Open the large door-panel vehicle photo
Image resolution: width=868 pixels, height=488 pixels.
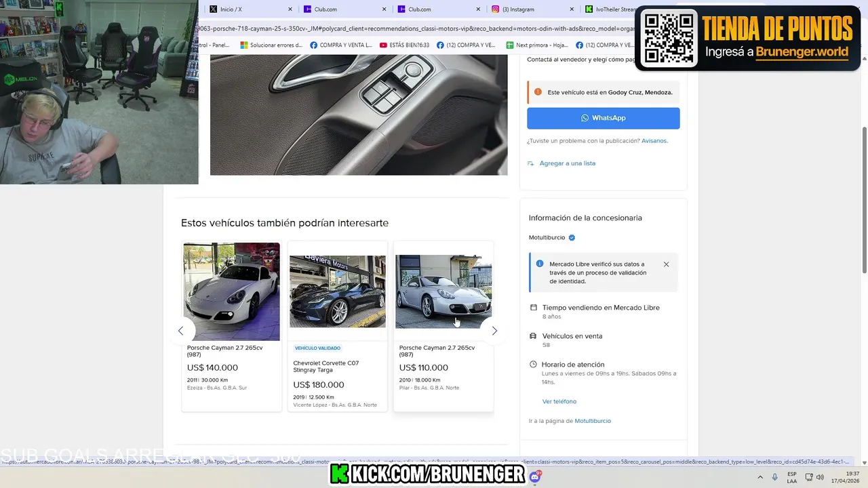359,115
